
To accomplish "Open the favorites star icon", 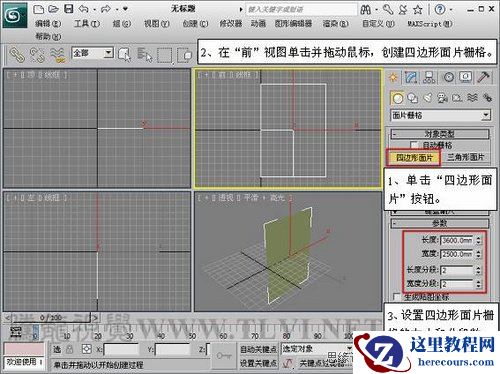I will [418, 10].
